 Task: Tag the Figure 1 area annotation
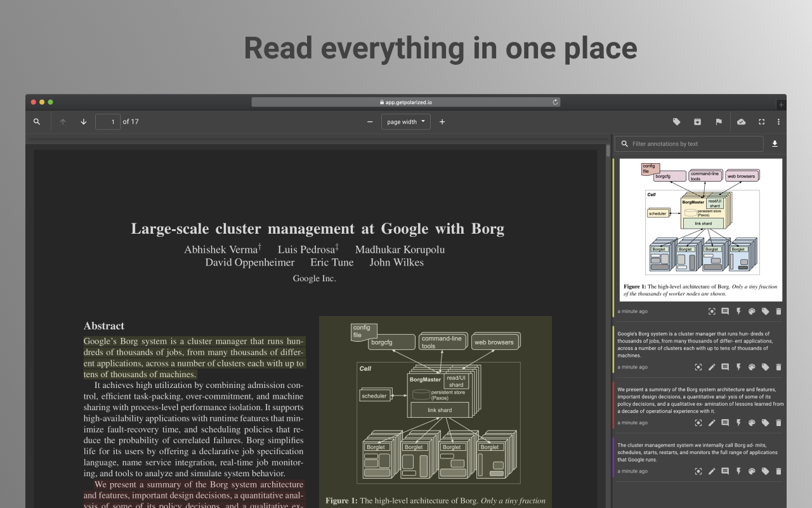pos(765,312)
